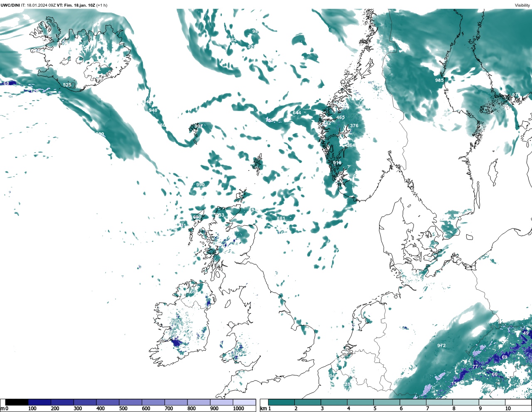Click the valid time 'Fim. 18.jan. 10Z'
The height and width of the screenshot is (412, 532).
[80, 5]
